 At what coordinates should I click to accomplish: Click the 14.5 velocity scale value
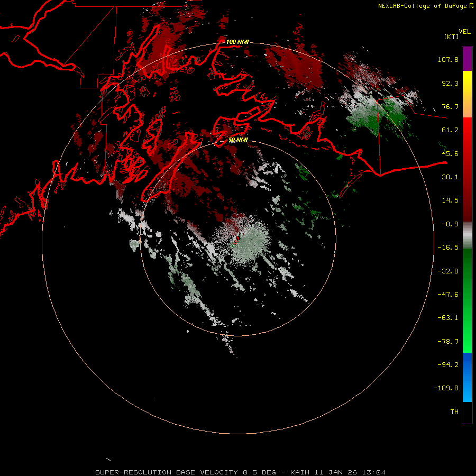pos(450,200)
